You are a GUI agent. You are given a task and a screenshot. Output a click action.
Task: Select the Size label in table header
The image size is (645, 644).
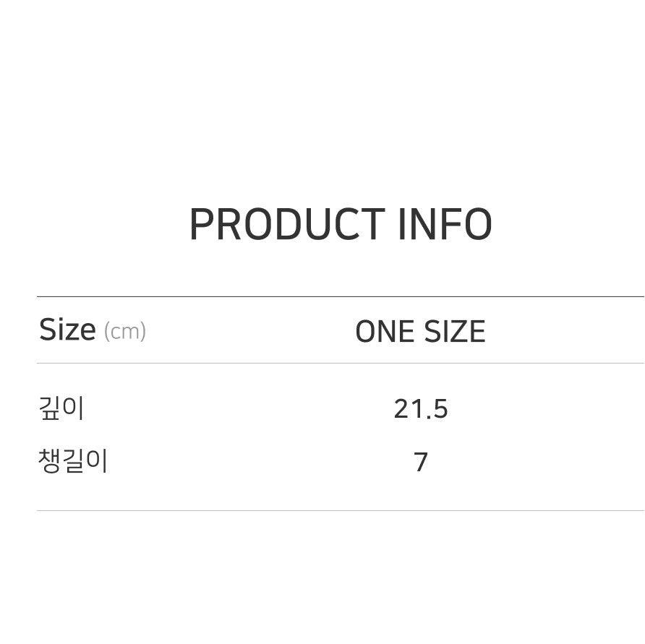tap(67, 330)
